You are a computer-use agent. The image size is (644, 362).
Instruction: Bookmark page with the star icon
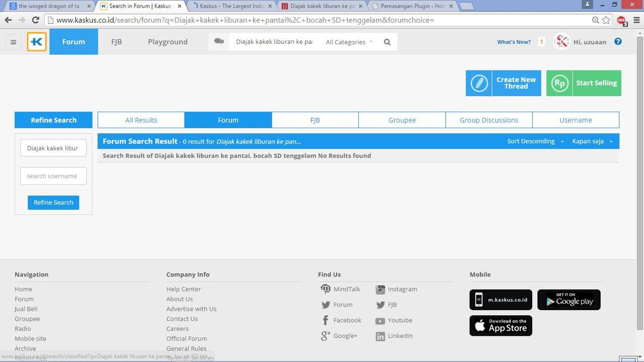click(x=606, y=20)
